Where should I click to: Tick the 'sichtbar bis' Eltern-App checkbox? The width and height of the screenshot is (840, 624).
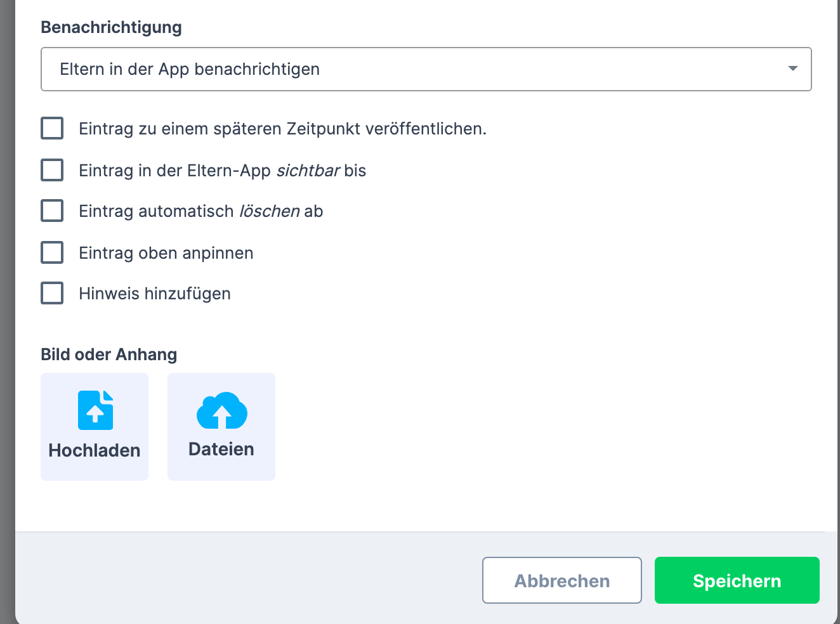(52, 170)
